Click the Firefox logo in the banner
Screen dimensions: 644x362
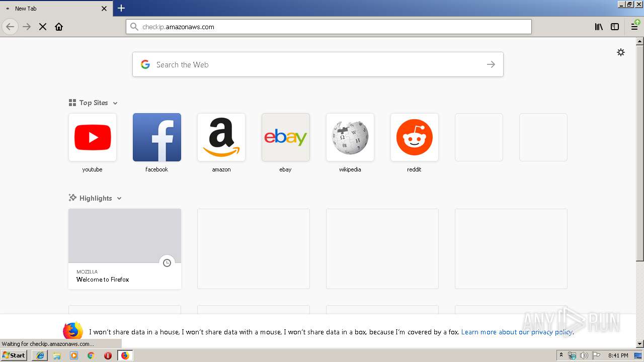point(73,331)
